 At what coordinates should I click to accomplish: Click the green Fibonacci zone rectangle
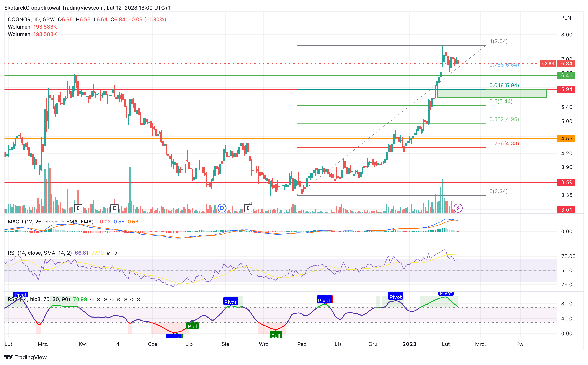492,94
